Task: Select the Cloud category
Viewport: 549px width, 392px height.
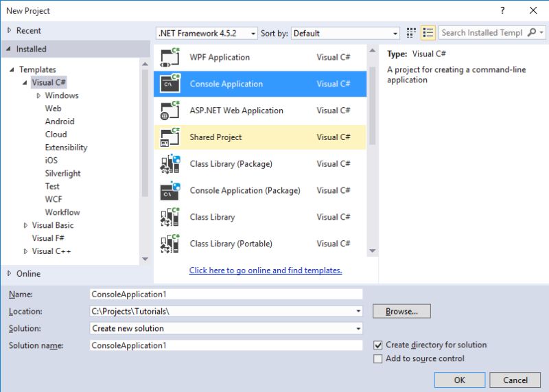Action: click(x=56, y=135)
